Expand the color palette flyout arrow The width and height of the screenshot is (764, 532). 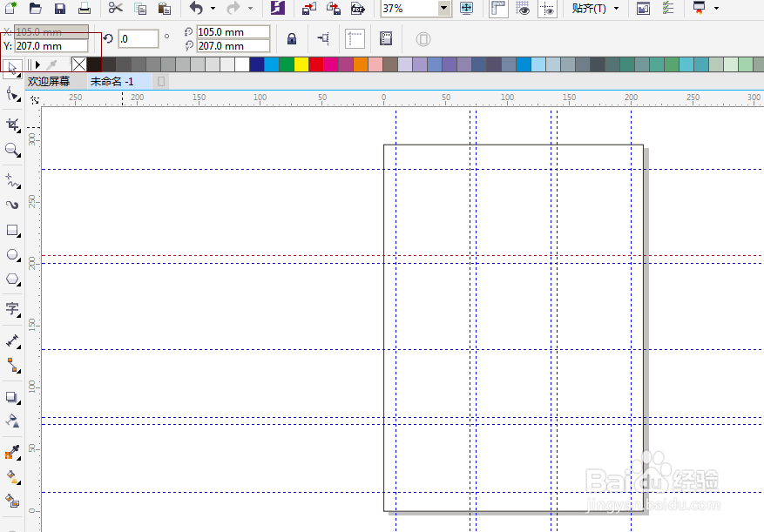pyautogui.click(x=37, y=64)
